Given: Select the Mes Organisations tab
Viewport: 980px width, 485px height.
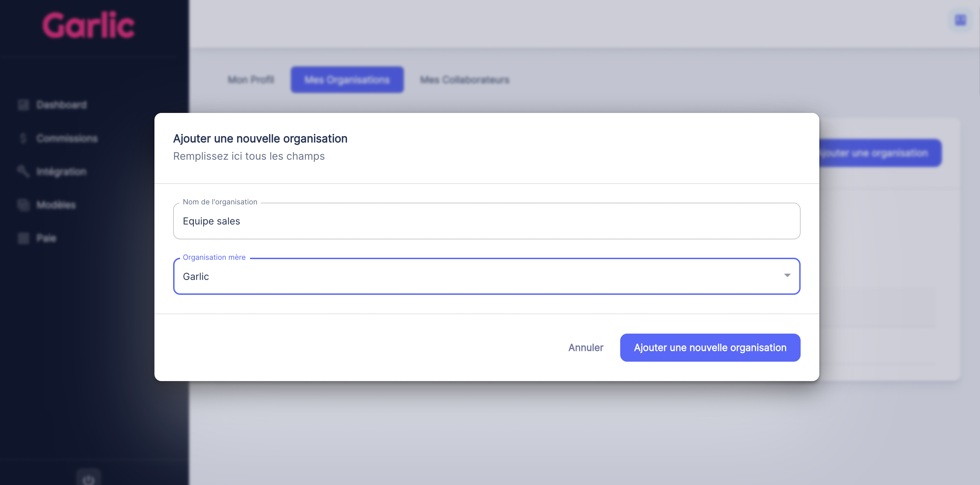Looking at the screenshot, I should coord(347,80).
